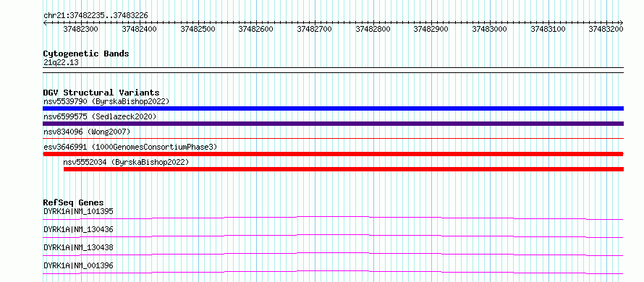Image resolution: width=644 pixels, height=282 pixels.
Task: Click ruler position 37482400
Action: tap(140, 29)
